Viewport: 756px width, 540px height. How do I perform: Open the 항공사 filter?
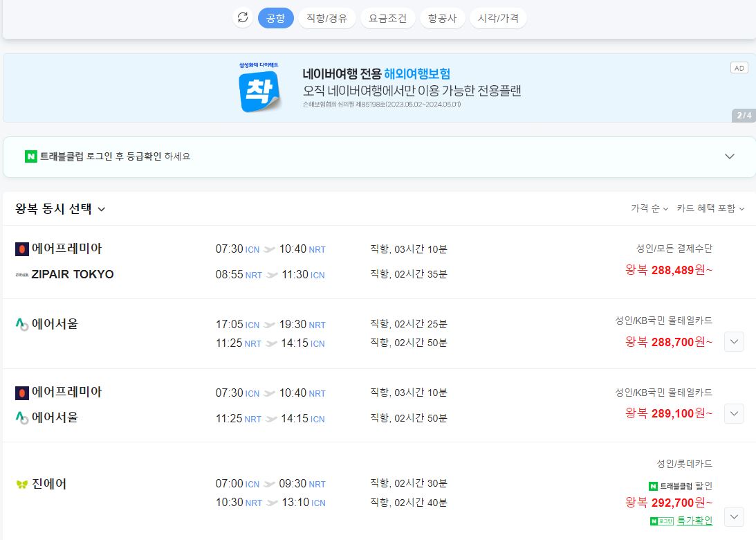[x=442, y=18]
